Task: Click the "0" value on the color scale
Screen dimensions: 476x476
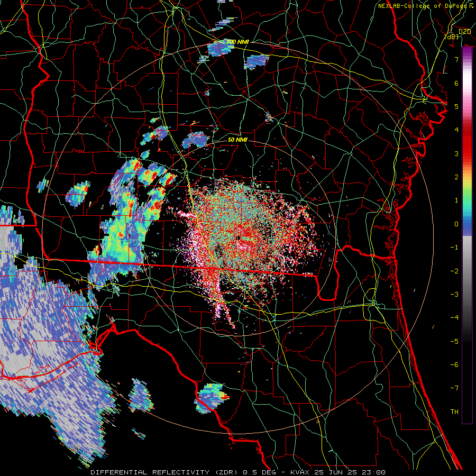Action: pos(456,224)
